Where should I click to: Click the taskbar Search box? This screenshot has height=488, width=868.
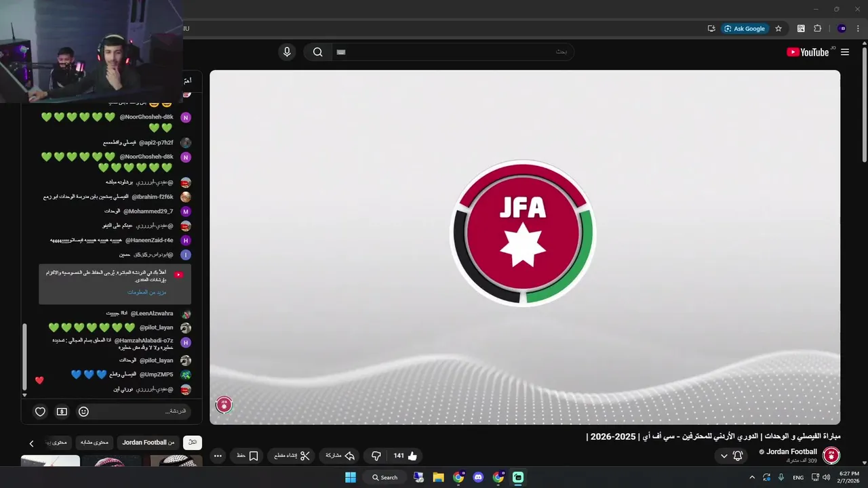point(384,477)
